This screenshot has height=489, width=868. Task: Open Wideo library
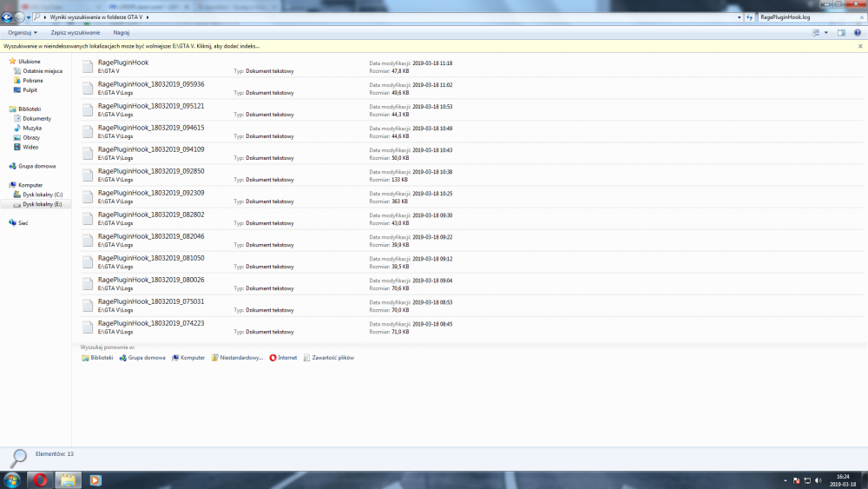(x=30, y=147)
